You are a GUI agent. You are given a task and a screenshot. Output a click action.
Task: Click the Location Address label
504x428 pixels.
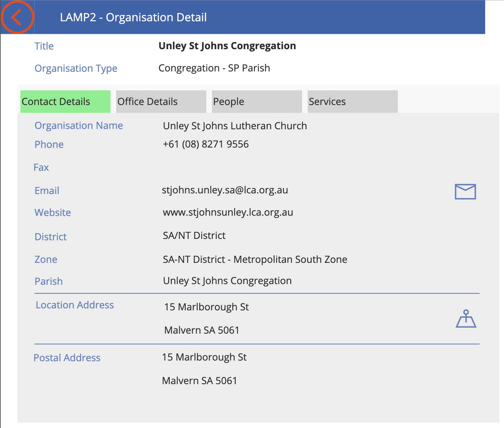75,305
